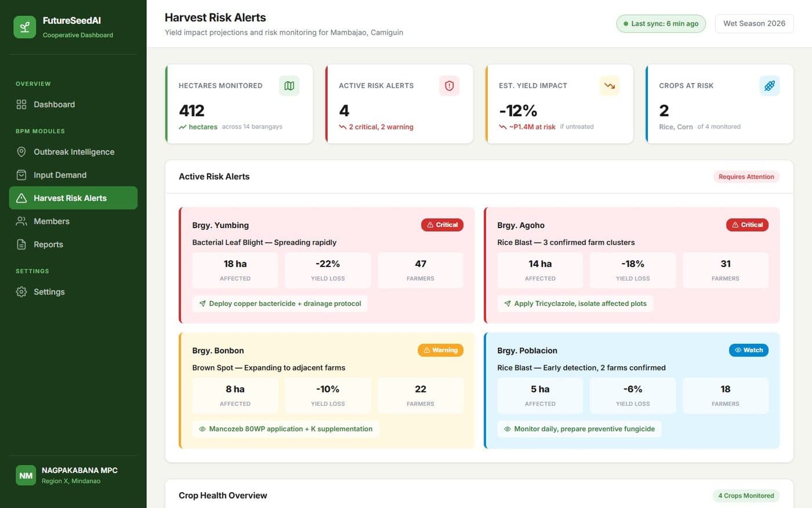
Task: Click the Reports document icon
Action: (21, 244)
